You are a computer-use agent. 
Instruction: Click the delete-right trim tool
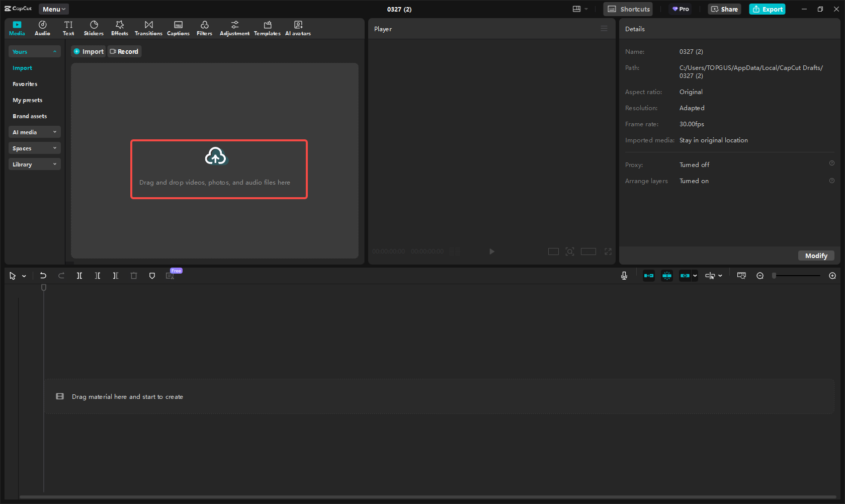pos(116,276)
